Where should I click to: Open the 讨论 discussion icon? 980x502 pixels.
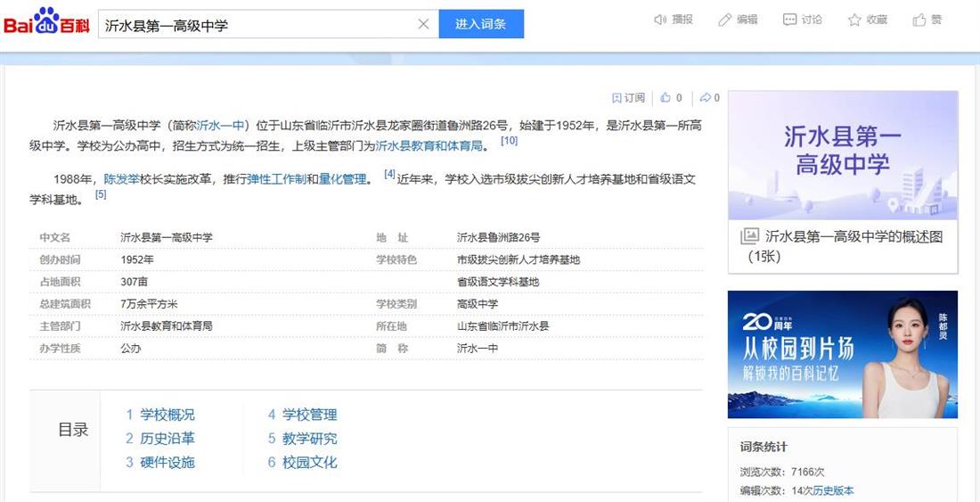[x=790, y=20]
